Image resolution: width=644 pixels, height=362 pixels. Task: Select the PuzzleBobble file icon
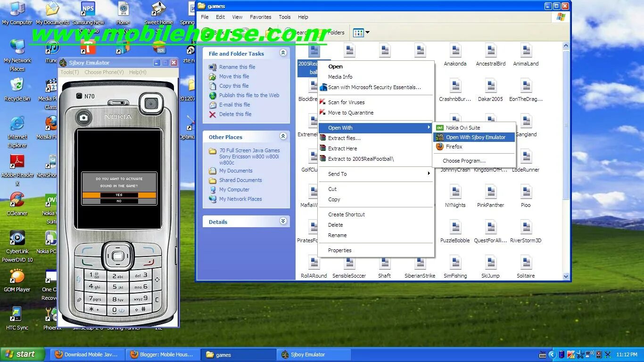click(455, 227)
